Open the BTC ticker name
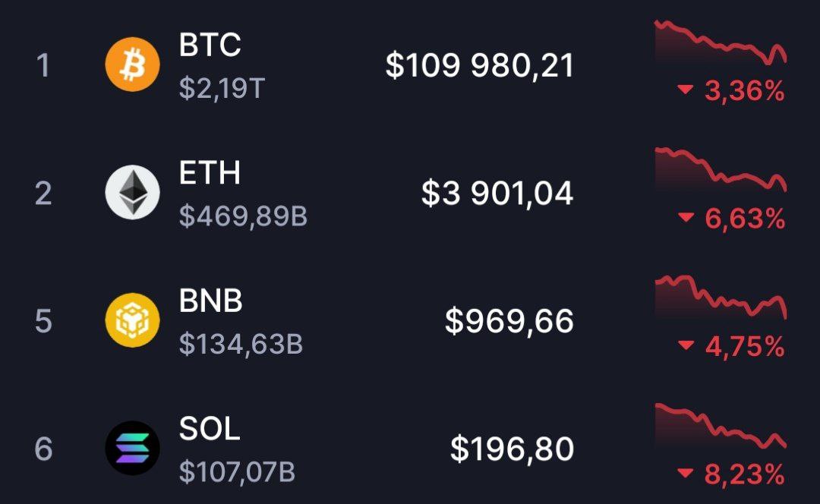The image size is (820, 504). tap(210, 46)
